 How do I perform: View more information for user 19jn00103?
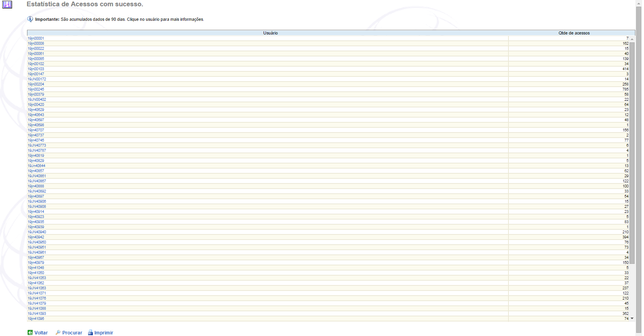[x=36, y=69]
